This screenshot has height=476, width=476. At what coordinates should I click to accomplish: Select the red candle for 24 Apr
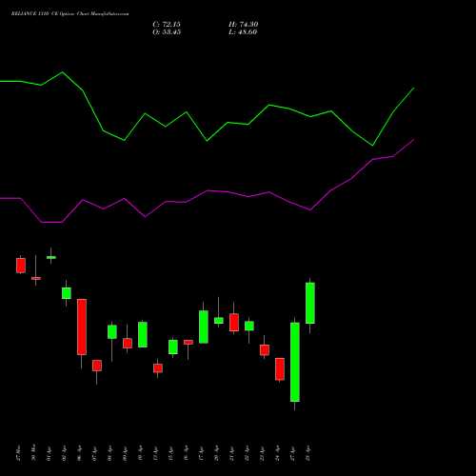(x=280, y=369)
